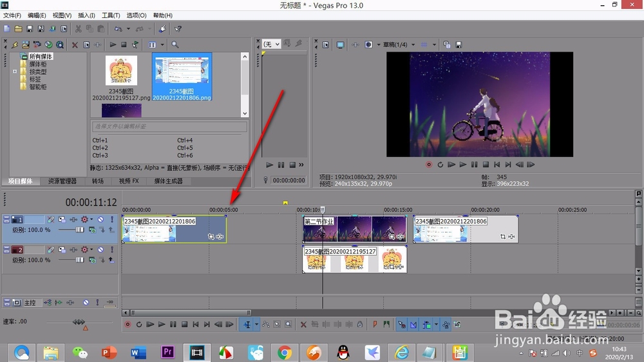Switch to the Media Generators tab
Screen dimensions: 644x362
pyautogui.click(x=168, y=181)
